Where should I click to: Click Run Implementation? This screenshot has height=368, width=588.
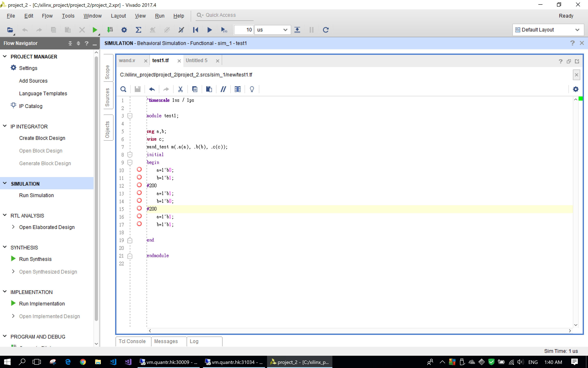click(x=42, y=304)
